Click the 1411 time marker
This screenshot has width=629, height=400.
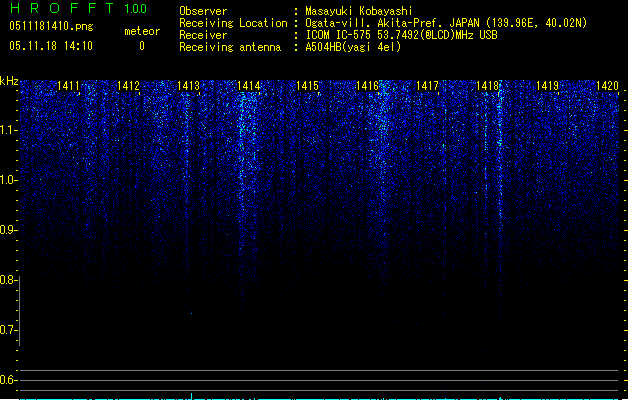click(x=69, y=85)
